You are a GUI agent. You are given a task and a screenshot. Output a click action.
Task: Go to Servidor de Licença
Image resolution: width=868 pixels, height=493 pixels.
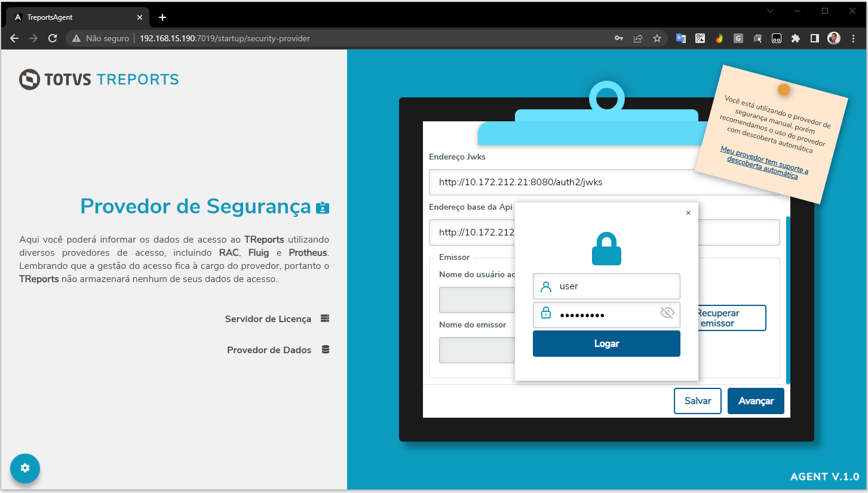[268, 319]
